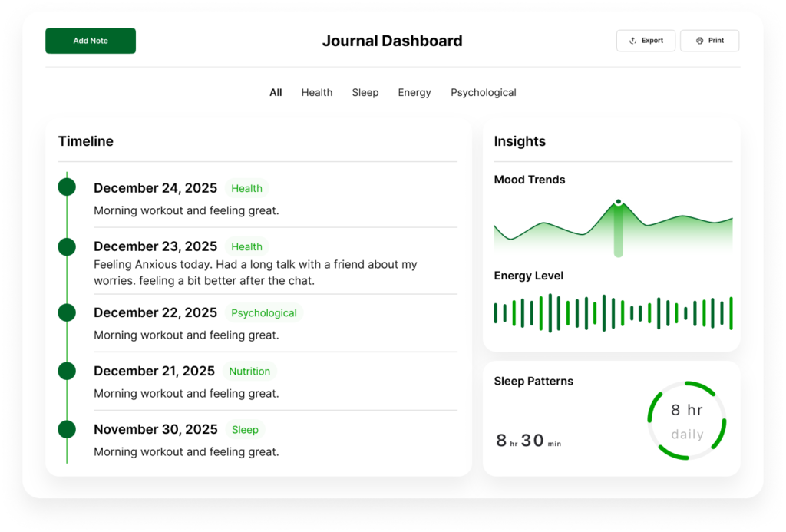
Task: Click the Sleep tag on November 30
Action: (245, 430)
